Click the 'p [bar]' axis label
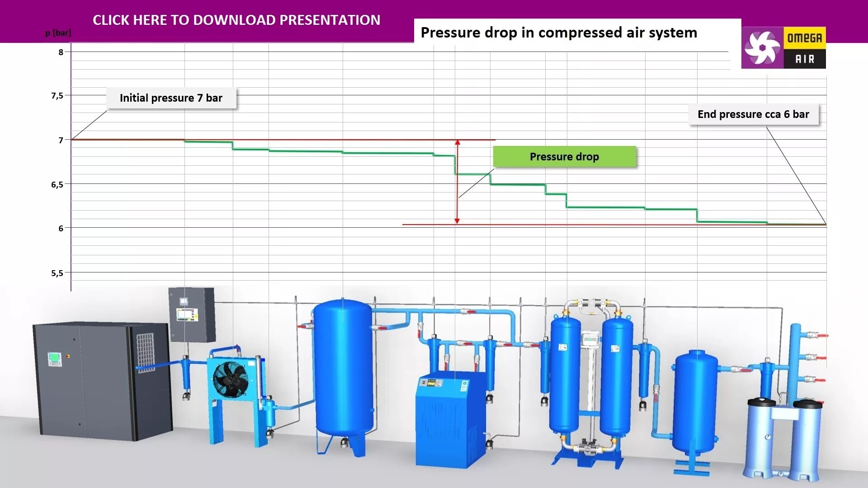This screenshot has height=488, width=868. point(58,33)
